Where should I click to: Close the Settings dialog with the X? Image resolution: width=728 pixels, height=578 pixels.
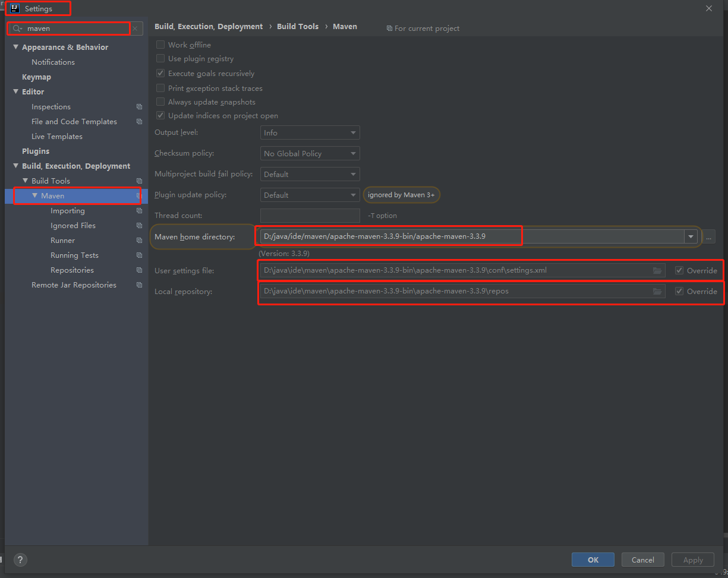coord(708,8)
